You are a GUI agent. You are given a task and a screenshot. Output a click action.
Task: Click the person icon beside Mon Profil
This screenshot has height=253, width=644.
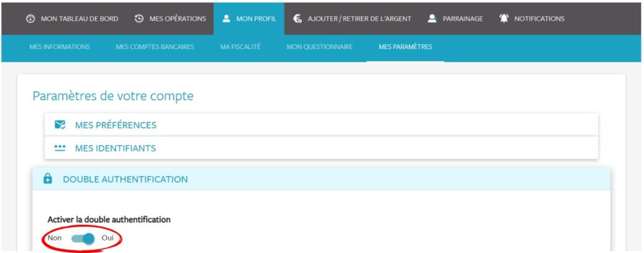pos(226,19)
